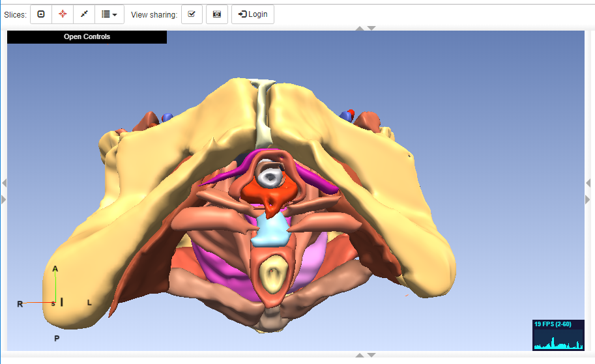Image resolution: width=595 pixels, height=364 pixels.
Task: Select the light blue structure in the model
Action: [269, 230]
